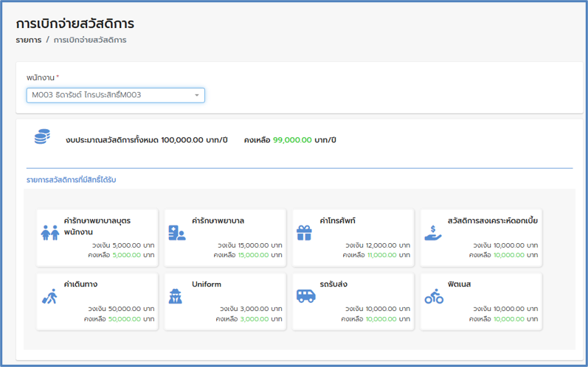Click the shuttle van icon on รถรับส่ง
588x367 pixels.
point(306,296)
